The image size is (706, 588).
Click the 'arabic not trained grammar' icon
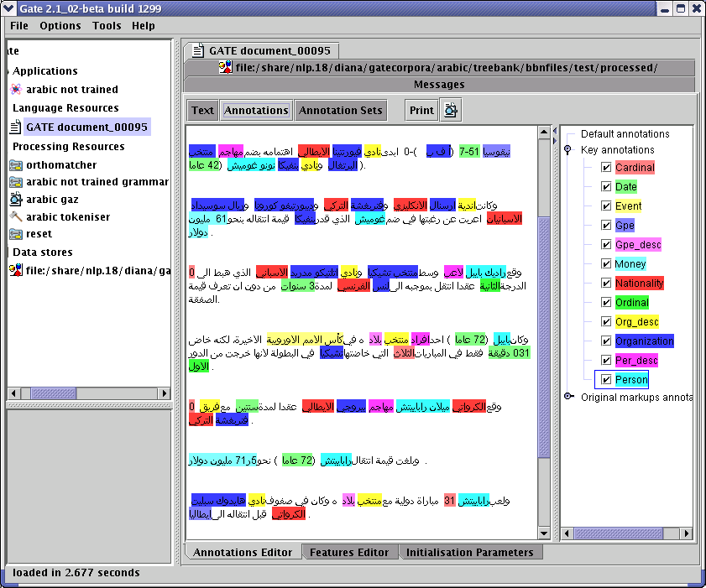point(16,182)
